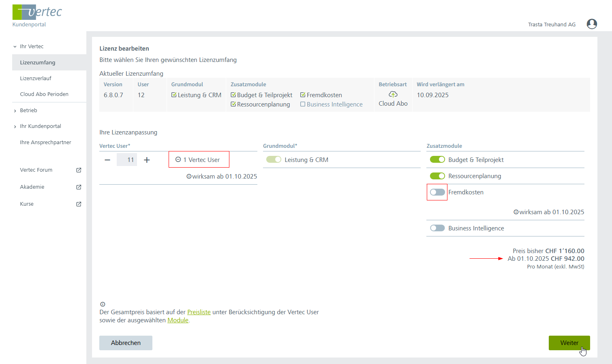The image size is (612, 364).
Task: Click the Fremdkosten checkbox in current license
Action: [303, 95]
